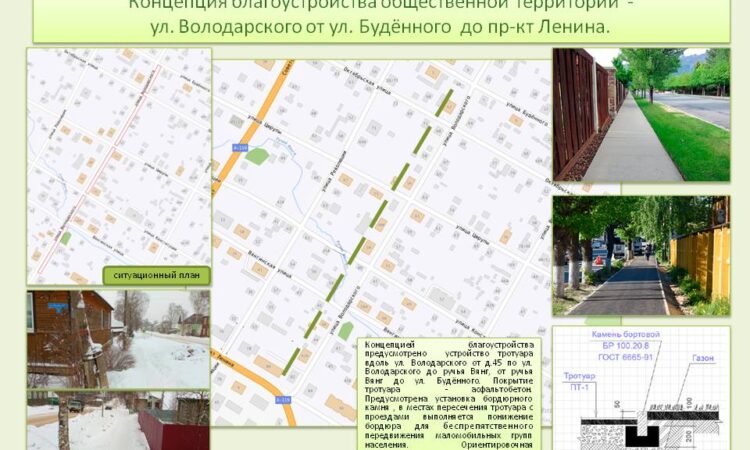This screenshot has width=750, height=450.
Task: Click the description text starting 'Концепцией благоустройства'
Action: (x=449, y=395)
